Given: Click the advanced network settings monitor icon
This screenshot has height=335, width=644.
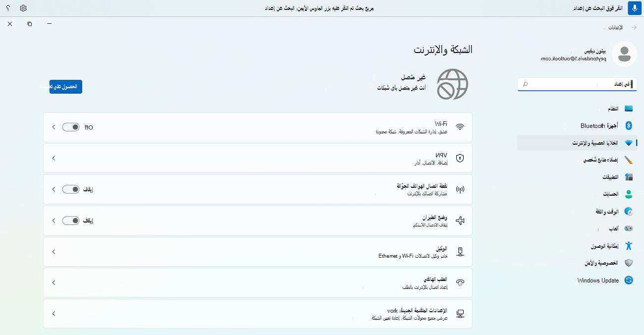Looking at the screenshot, I should pyautogui.click(x=460, y=314).
